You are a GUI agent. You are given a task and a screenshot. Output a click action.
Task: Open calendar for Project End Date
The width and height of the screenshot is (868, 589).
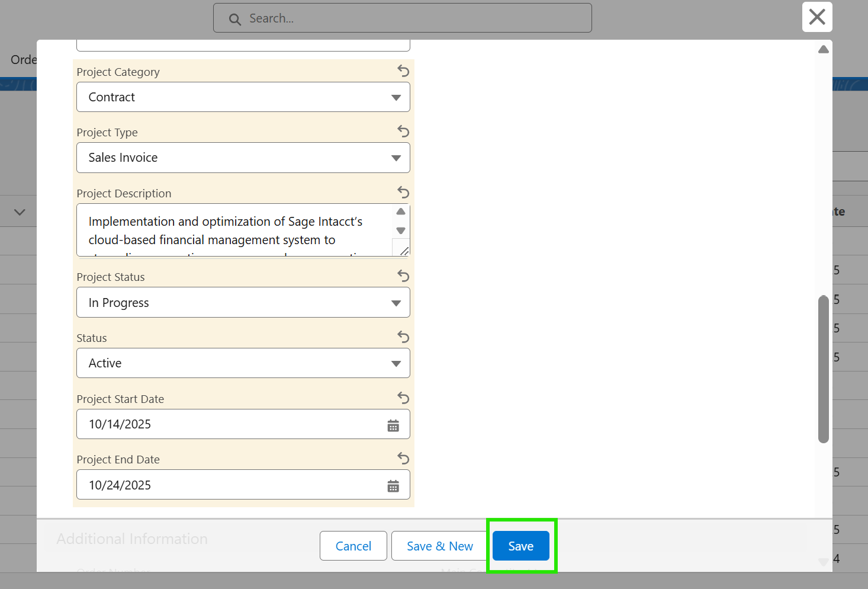click(x=393, y=486)
